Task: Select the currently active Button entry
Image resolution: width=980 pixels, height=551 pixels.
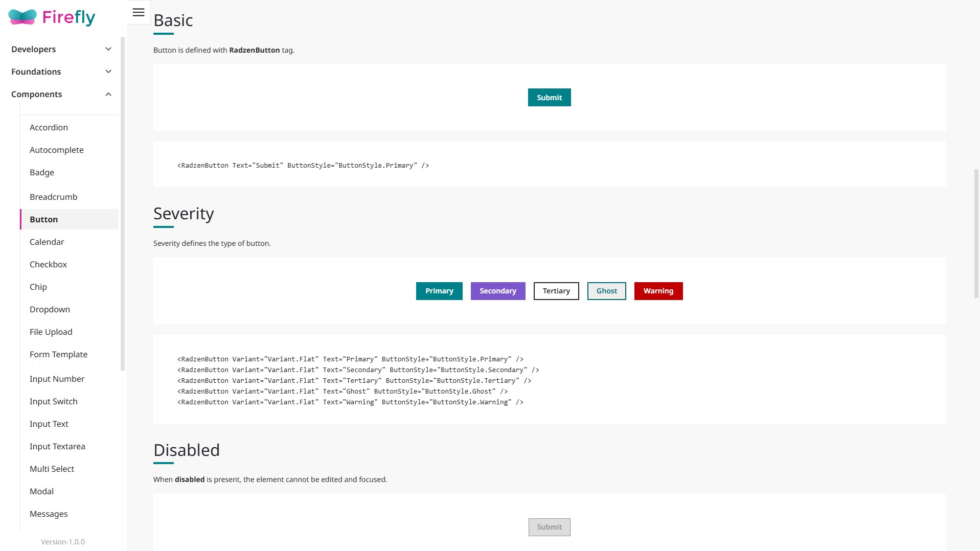Action: point(43,219)
